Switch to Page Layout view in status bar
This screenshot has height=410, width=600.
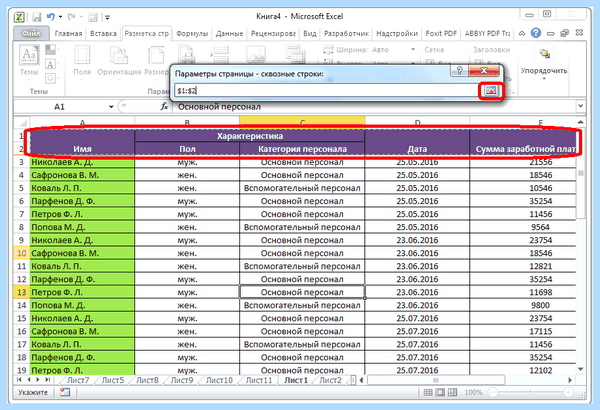point(440,392)
